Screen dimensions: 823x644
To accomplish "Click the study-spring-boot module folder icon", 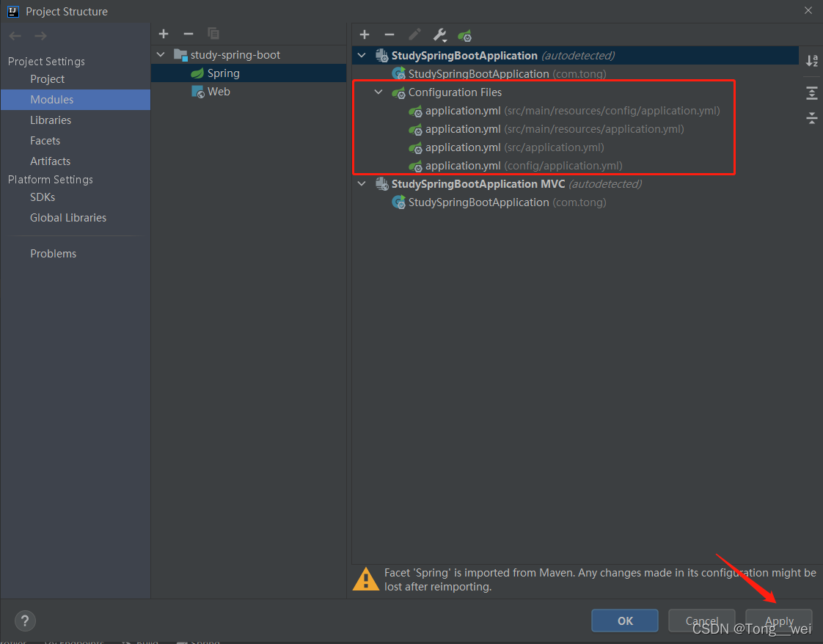I will [180, 54].
